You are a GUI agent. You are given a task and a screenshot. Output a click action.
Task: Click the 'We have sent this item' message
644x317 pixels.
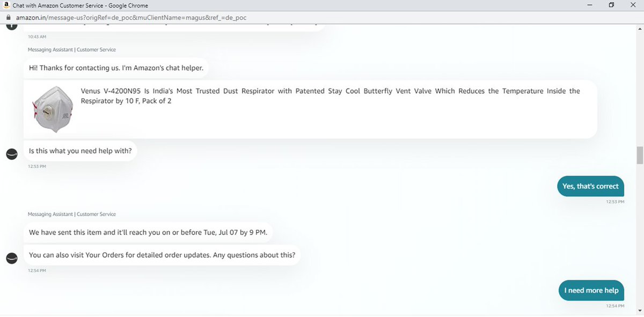coord(148,233)
